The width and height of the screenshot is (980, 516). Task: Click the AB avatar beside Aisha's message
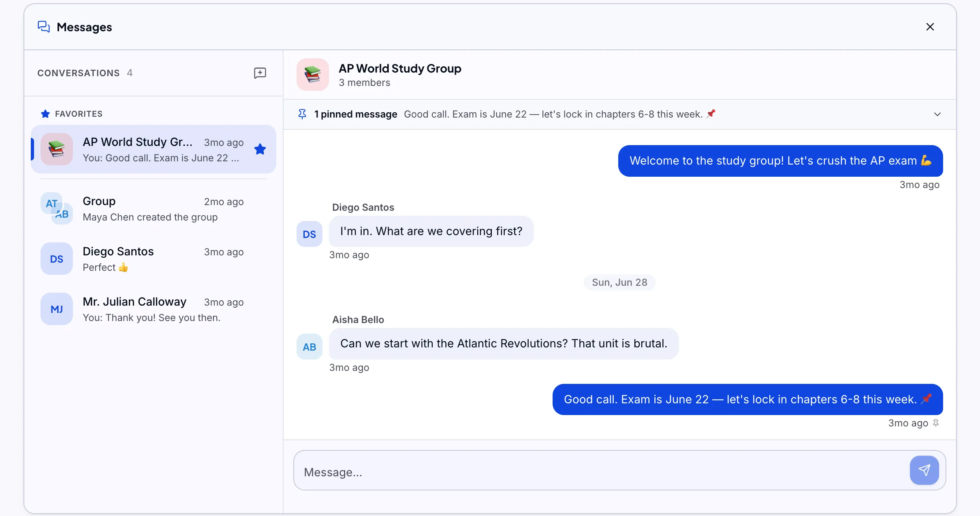click(310, 347)
